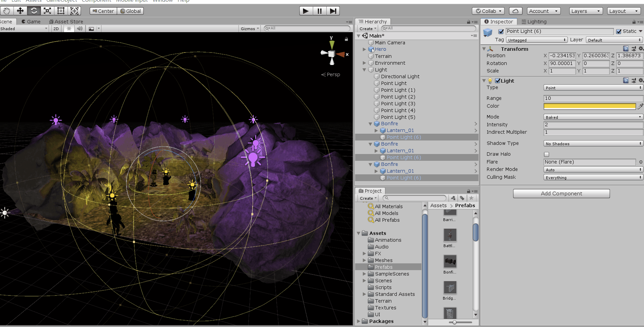Click the Pause button in the toolbar
Viewport: 644px width, 327px height.
319,11
